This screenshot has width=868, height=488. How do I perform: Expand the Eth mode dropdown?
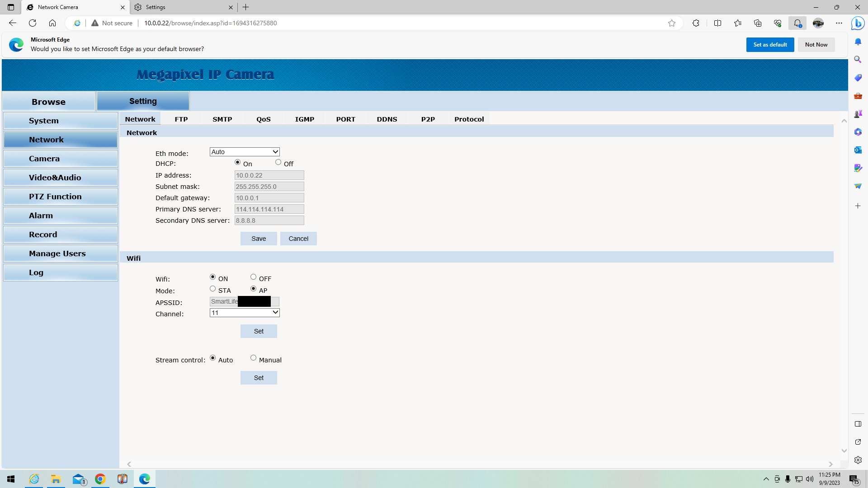click(x=245, y=152)
